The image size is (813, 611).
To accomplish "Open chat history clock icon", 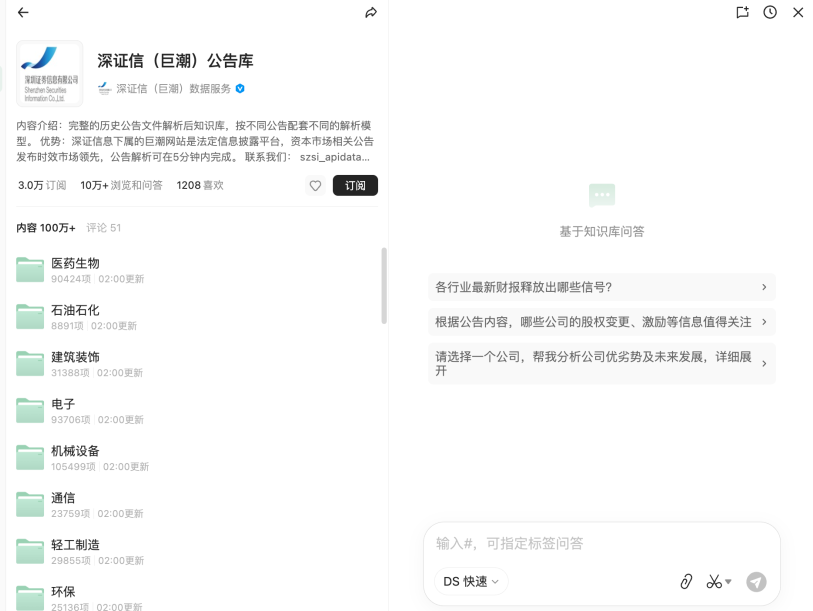I will click(770, 12).
